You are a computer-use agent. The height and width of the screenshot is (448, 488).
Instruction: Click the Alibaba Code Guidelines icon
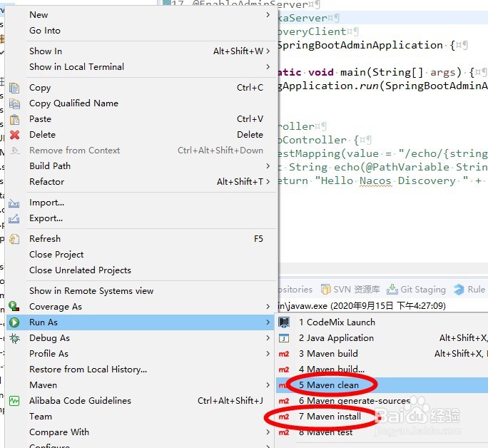coord(14,401)
